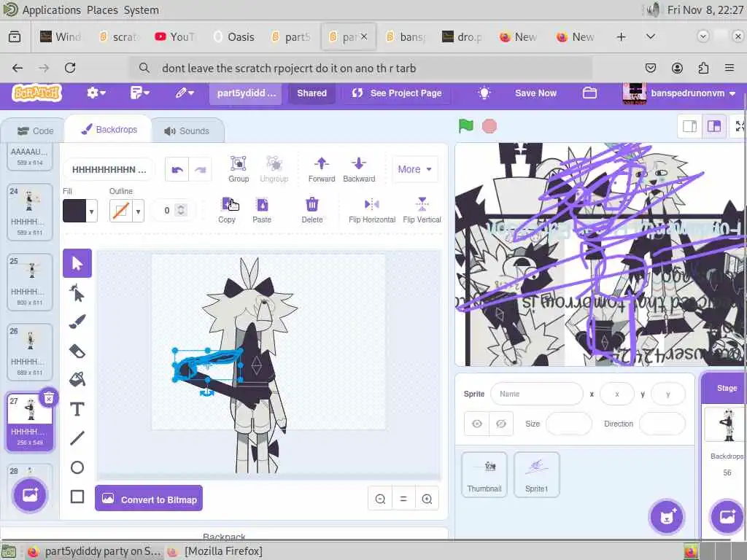Click See Project Page button
This screenshot has width=747, height=560.
click(x=397, y=93)
